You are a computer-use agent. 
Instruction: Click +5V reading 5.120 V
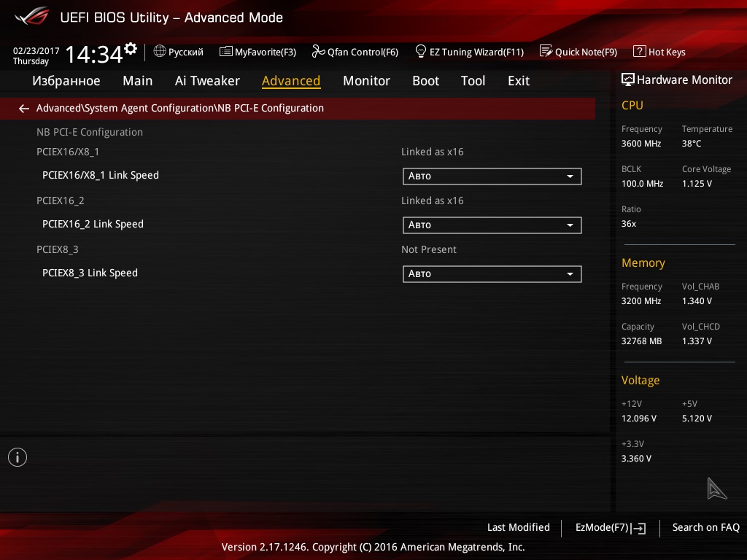(x=697, y=419)
